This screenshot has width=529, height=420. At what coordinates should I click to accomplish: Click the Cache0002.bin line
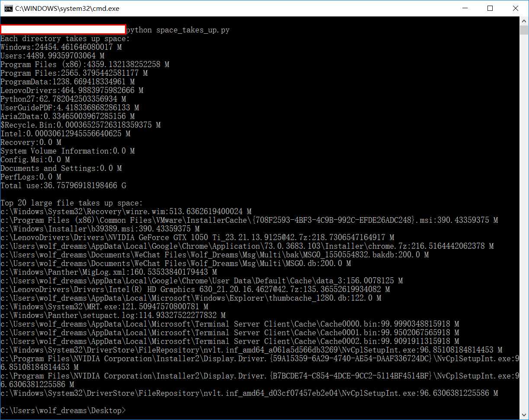(230, 341)
